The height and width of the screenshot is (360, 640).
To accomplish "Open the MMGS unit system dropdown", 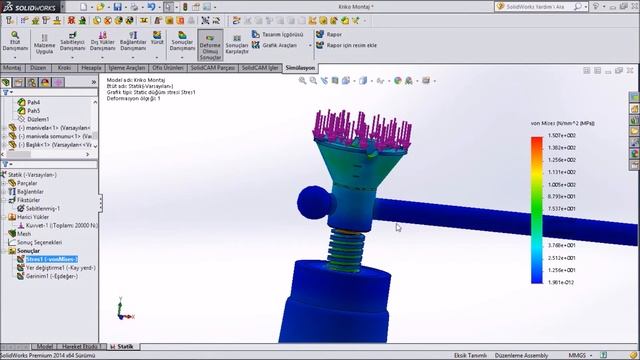I will (x=580, y=356).
